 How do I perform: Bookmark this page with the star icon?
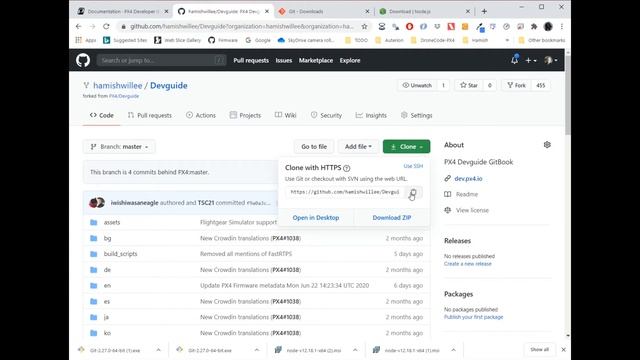pyautogui.click(x=364, y=27)
